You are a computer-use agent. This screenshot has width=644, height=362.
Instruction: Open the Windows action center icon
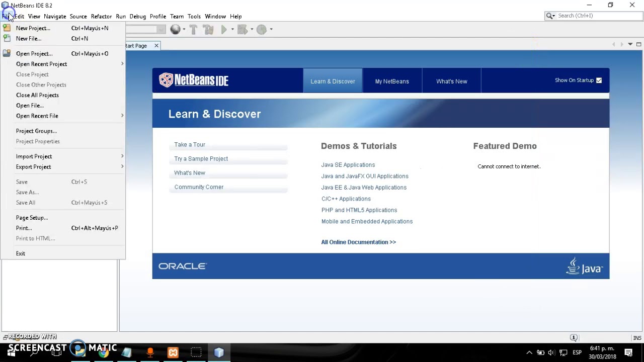628,352
